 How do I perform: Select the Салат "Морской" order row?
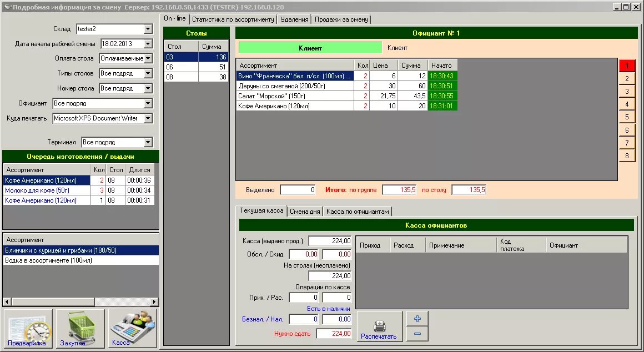click(x=346, y=95)
